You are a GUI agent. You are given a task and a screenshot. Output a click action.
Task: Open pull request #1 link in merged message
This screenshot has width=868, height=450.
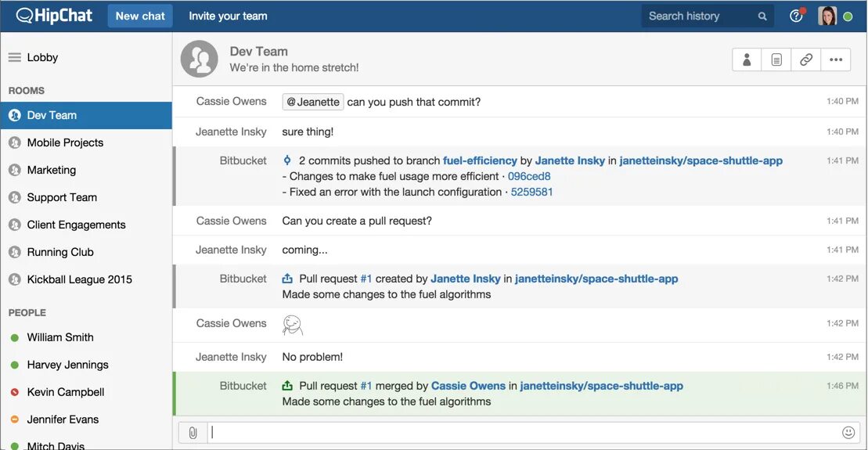pyautogui.click(x=366, y=385)
